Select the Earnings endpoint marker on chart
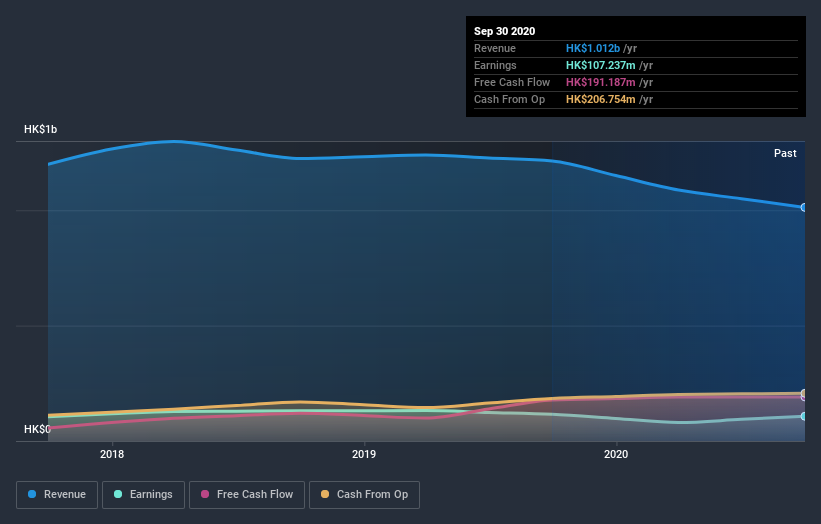The image size is (821, 524). [803, 416]
